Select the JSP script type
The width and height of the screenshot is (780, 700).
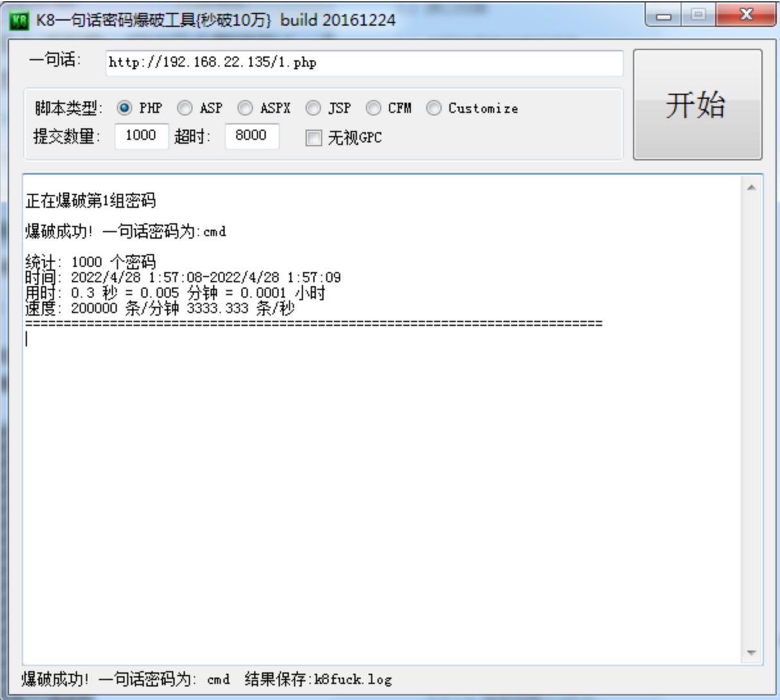[313, 108]
